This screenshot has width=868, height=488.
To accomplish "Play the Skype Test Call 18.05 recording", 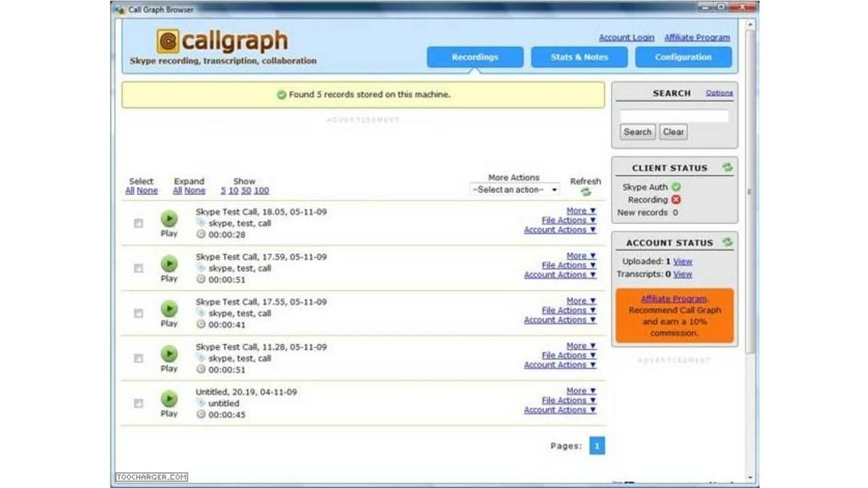I will [x=169, y=218].
